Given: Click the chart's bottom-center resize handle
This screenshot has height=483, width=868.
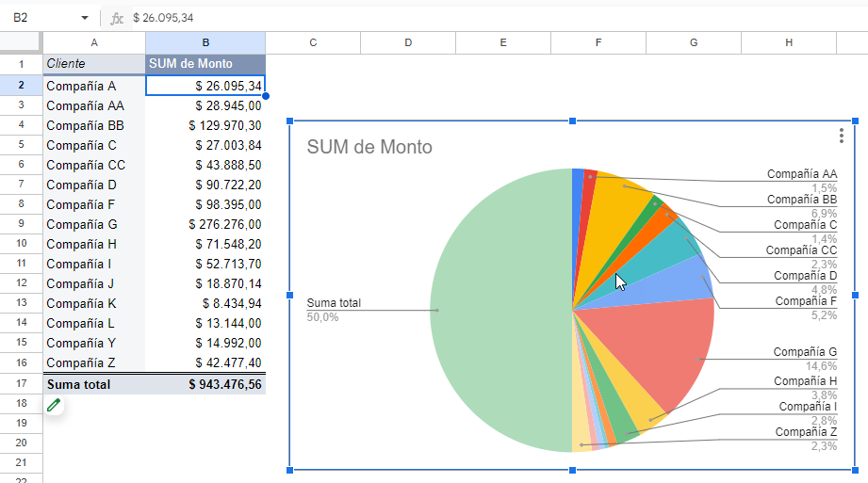Looking at the screenshot, I should click(x=572, y=470).
